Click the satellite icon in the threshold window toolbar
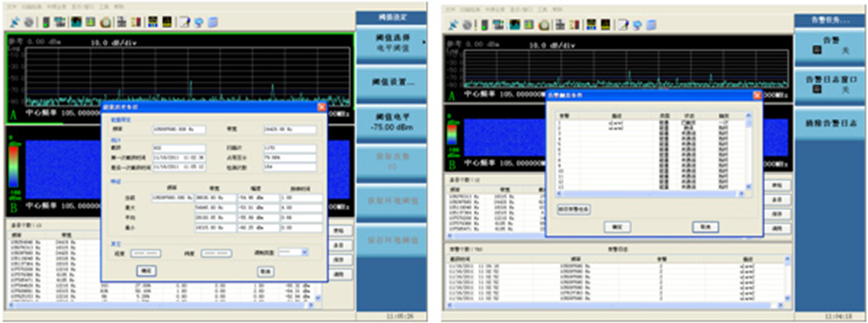Viewport: 868px width, 323px height. [15, 22]
